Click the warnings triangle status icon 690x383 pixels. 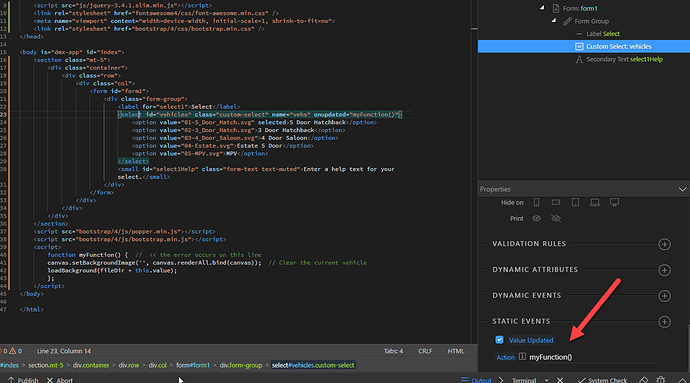13,351
